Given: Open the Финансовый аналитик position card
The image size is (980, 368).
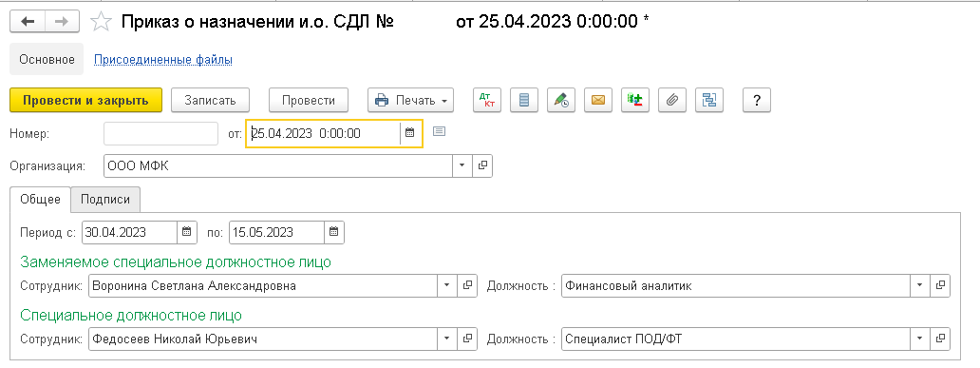Looking at the screenshot, I should [940, 286].
